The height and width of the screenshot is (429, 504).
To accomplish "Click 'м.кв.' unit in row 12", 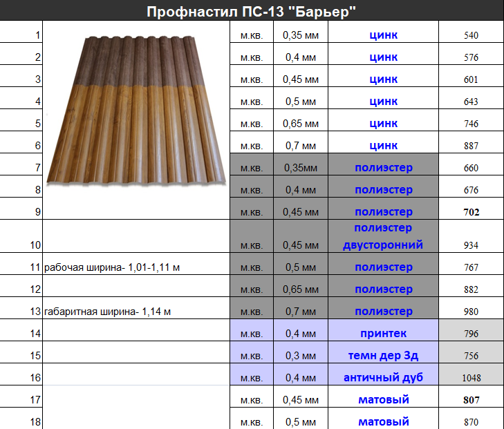I will [252, 290].
